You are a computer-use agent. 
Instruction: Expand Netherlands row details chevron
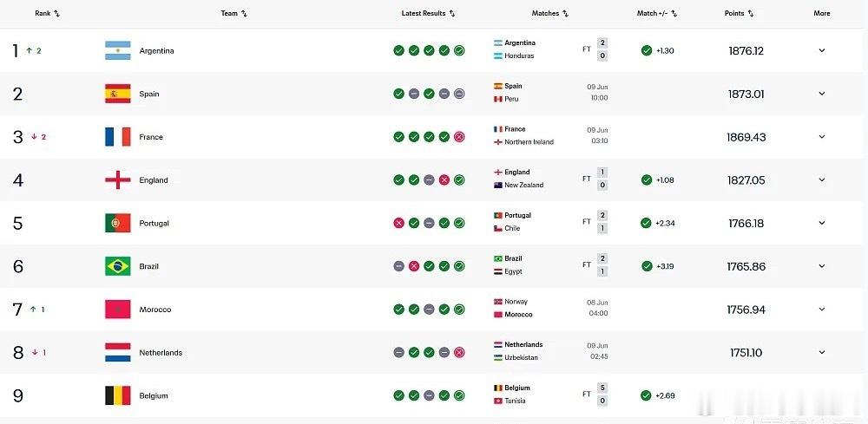pos(821,352)
